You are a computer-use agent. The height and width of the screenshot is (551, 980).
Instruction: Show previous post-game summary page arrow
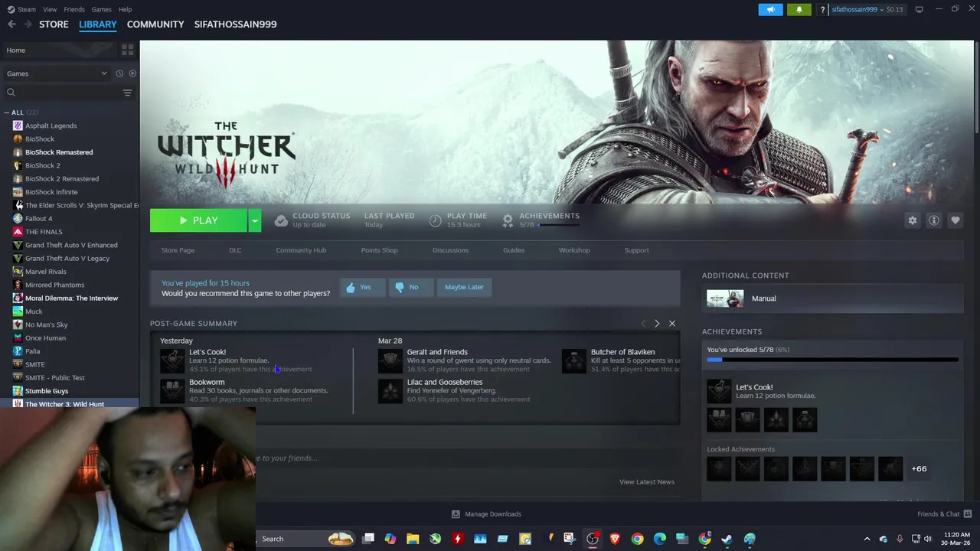click(x=643, y=324)
